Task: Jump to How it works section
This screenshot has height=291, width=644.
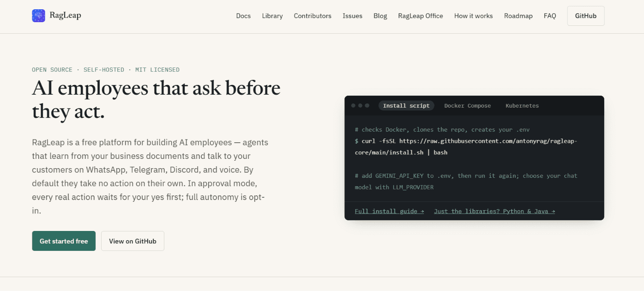Action: (x=473, y=16)
